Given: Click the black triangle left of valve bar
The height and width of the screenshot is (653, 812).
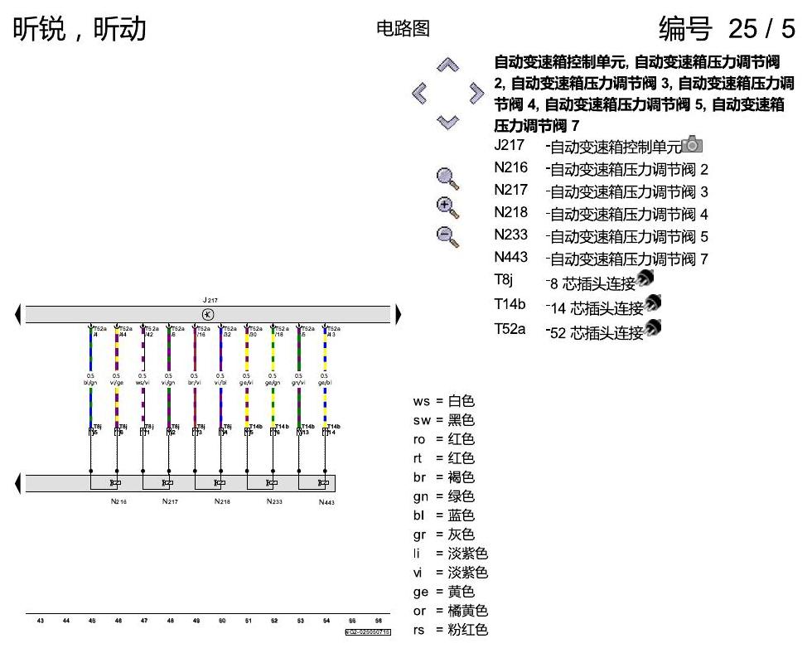Looking at the screenshot, I should click(18, 483).
